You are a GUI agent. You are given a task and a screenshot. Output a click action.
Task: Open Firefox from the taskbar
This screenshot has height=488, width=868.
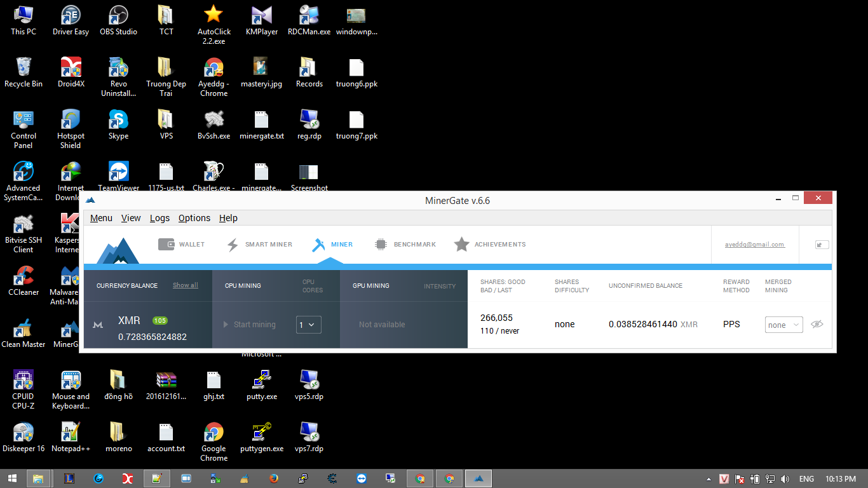[x=274, y=478]
